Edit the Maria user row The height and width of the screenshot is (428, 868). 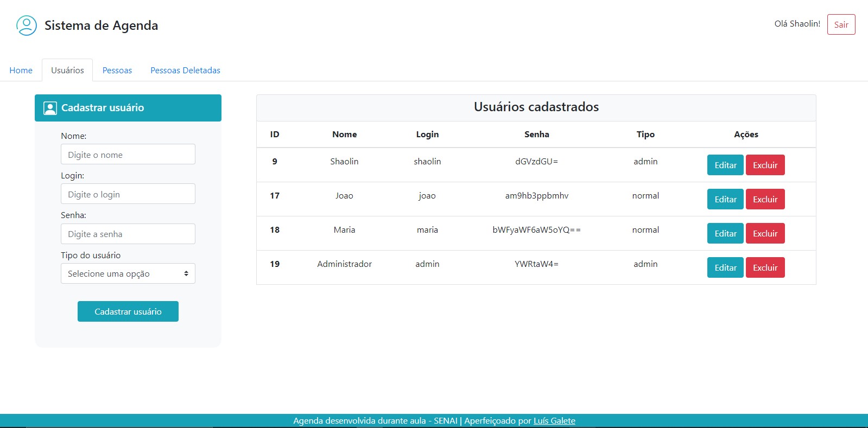[x=725, y=233]
